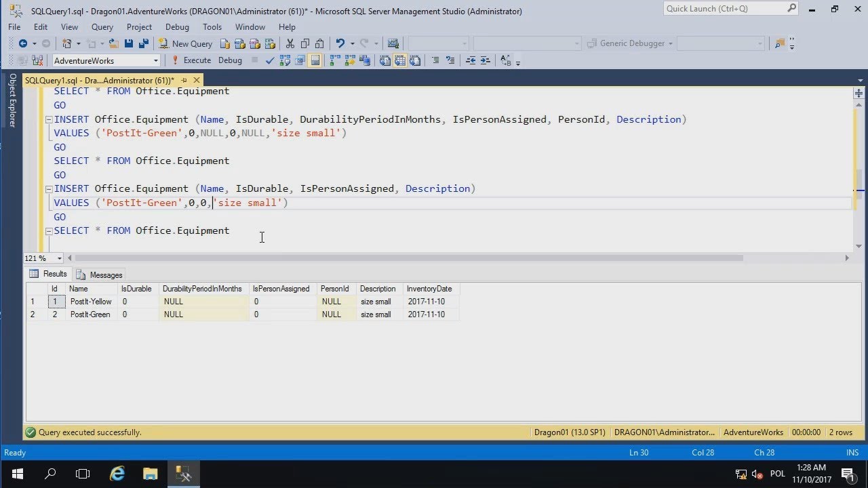The image size is (868, 488).
Task: Pin the SQLQuery1.sql document tab
Action: [183, 80]
